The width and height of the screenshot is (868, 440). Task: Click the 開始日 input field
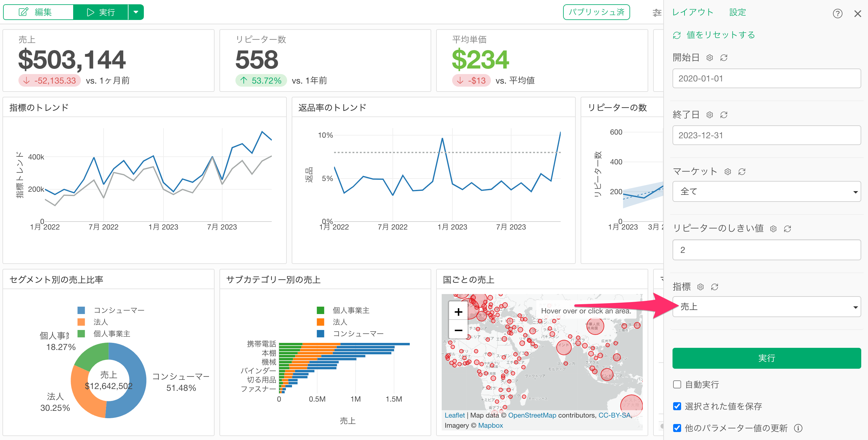767,78
